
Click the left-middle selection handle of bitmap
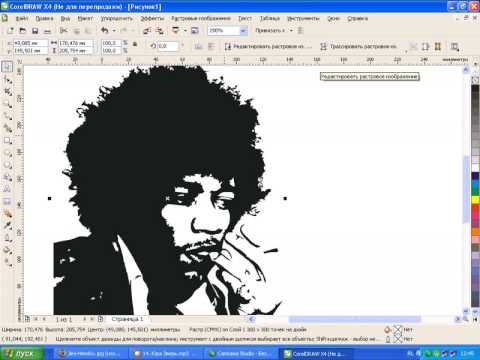pyautogui.click(x=50, y=199)
